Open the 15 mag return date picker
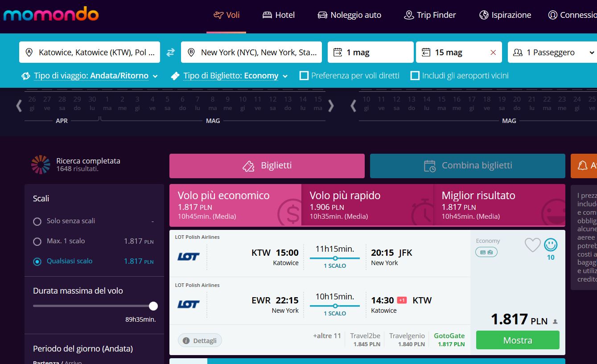The height and width of the screenshot is (364, 597). (459, 52)
